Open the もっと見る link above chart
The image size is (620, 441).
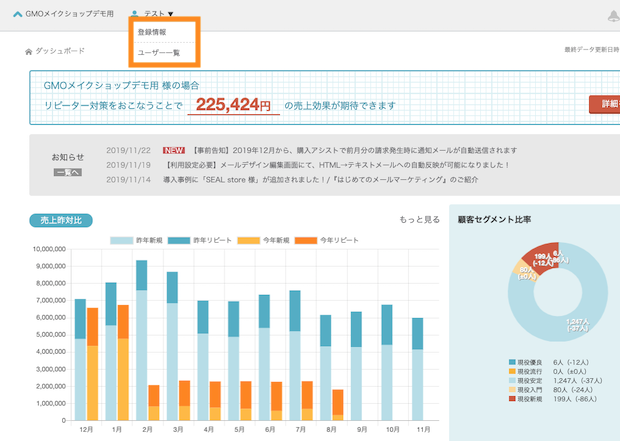click(419, 219)
